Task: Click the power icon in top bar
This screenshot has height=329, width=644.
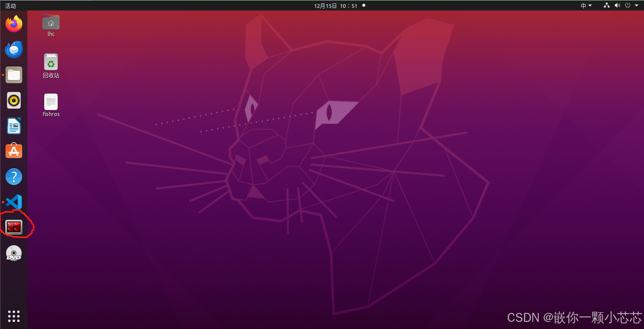Action: (x=628, y=5)
